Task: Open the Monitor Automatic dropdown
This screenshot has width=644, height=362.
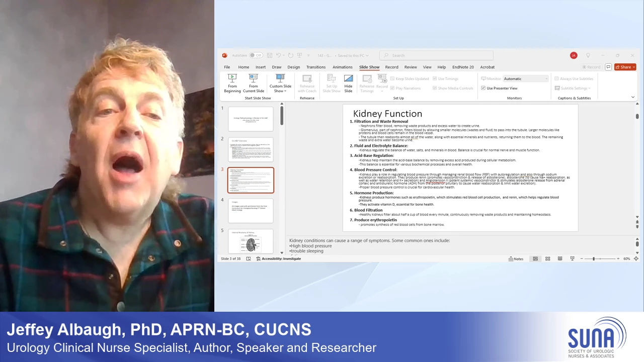Action: (x=525, y=79)
